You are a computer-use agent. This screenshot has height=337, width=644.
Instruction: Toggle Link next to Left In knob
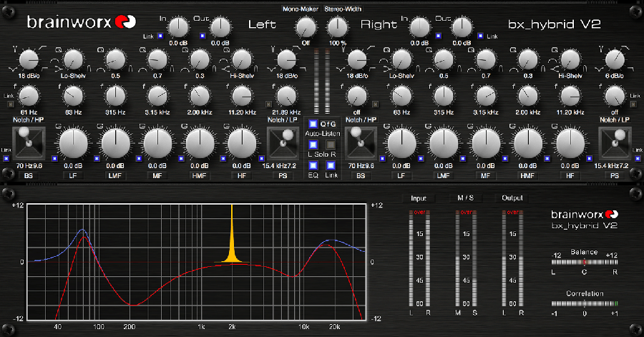coord(160,36)
